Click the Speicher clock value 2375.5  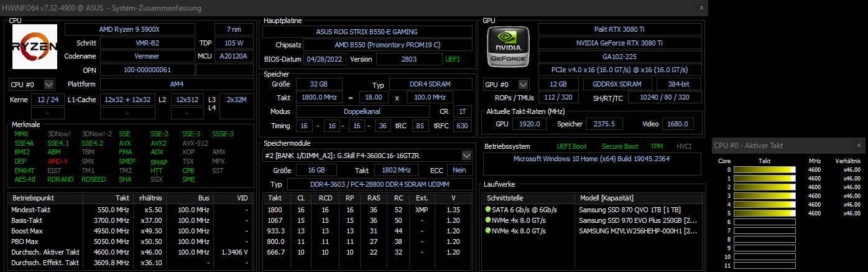(604, 124)
